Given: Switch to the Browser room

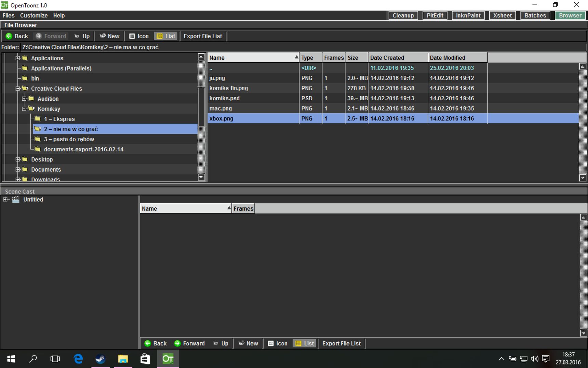Looking at the screenshot, I should (x=570, y=15).
